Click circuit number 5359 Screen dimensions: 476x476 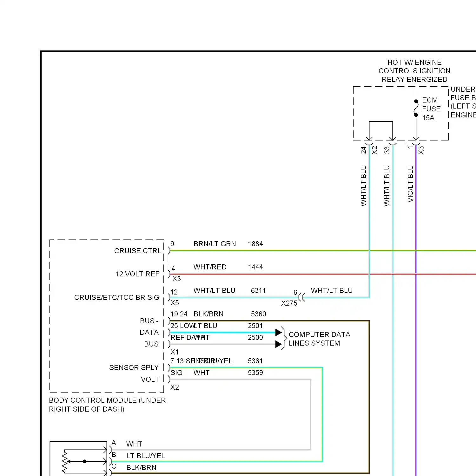coord(255,373)
